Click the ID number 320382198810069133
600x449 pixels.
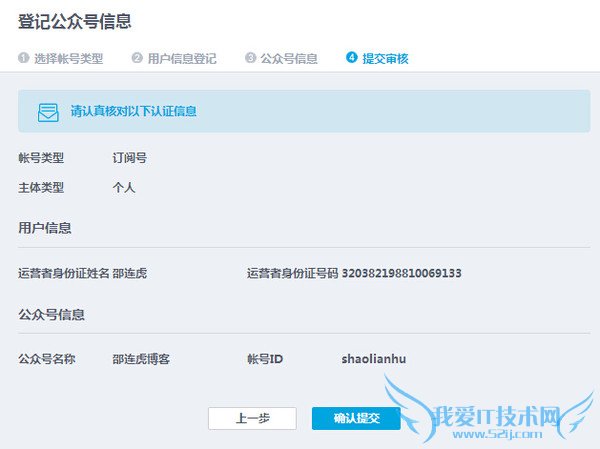pyautogui.click(x=401, y=273)
